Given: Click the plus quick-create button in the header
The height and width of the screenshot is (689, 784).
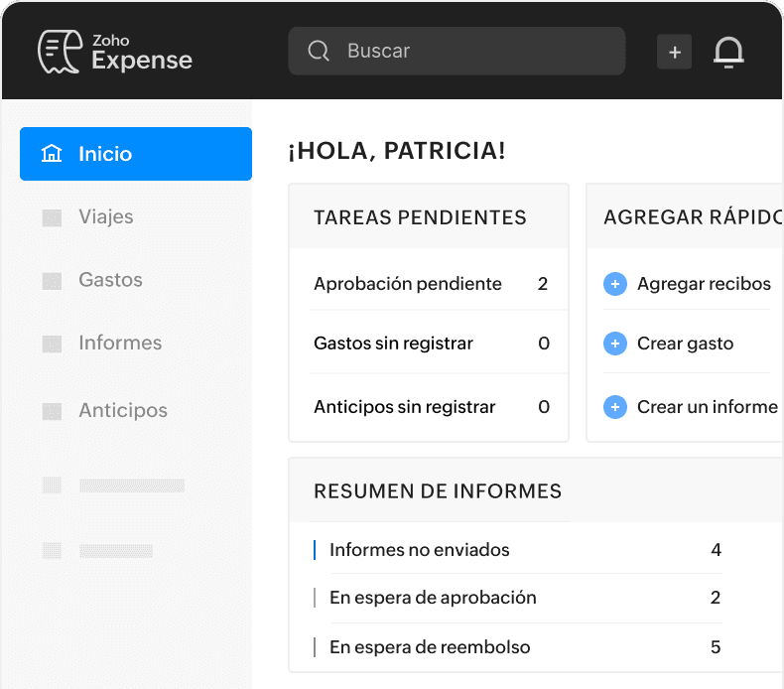Looking at the screenshot, I should [674, 52].
